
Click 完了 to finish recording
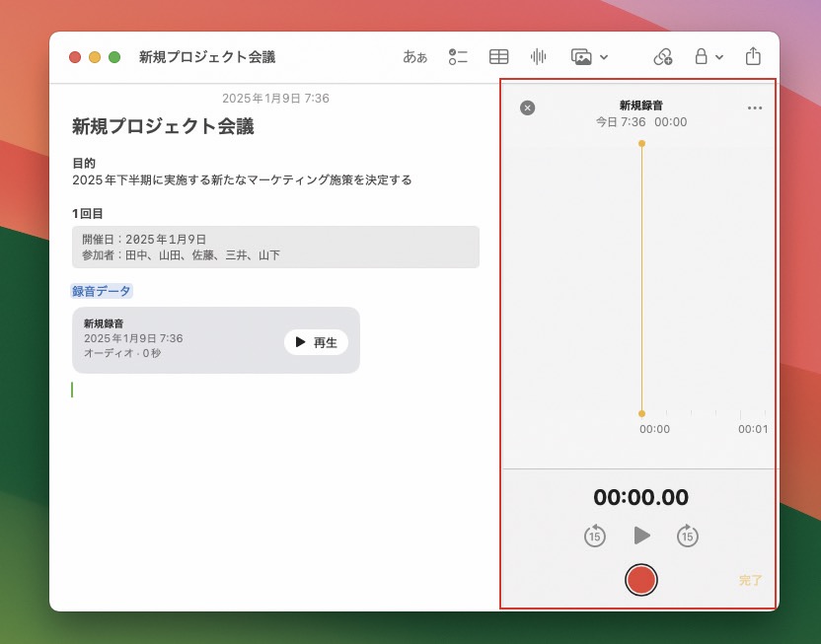click(x=750, y=580)
